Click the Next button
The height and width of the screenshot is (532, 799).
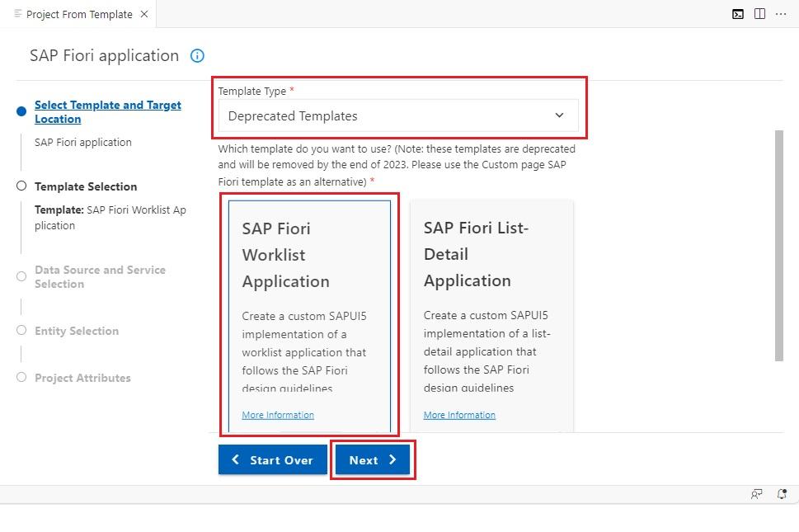click(373, 459)
